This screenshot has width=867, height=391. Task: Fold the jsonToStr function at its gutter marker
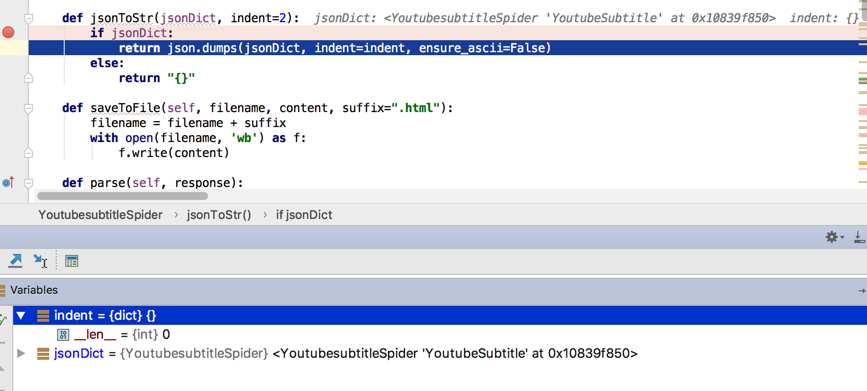pos(28,18)
